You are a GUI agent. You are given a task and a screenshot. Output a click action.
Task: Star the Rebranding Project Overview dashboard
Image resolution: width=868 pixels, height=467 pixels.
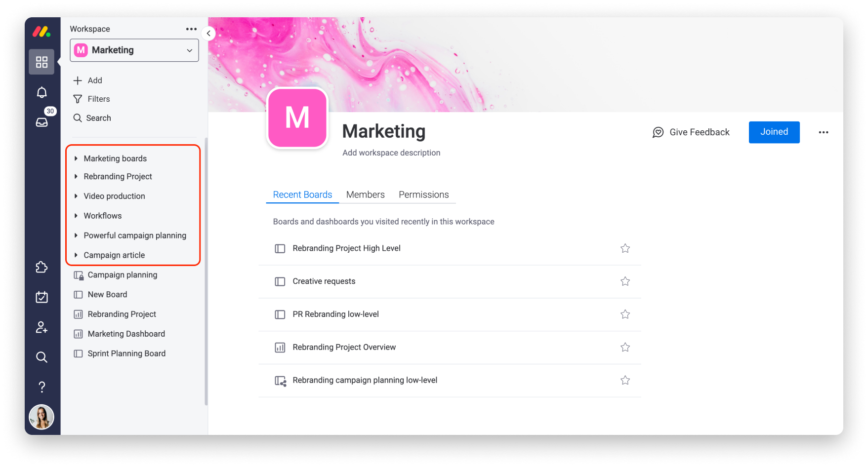point(625,348)
